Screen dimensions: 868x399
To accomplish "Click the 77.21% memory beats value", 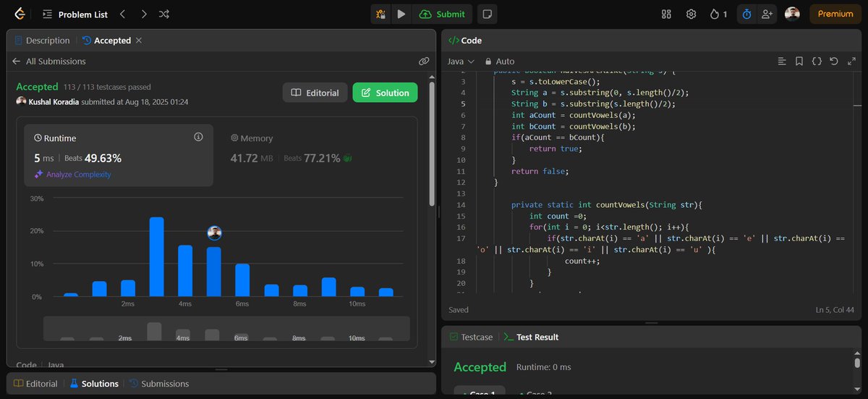I will coord(322,158).
